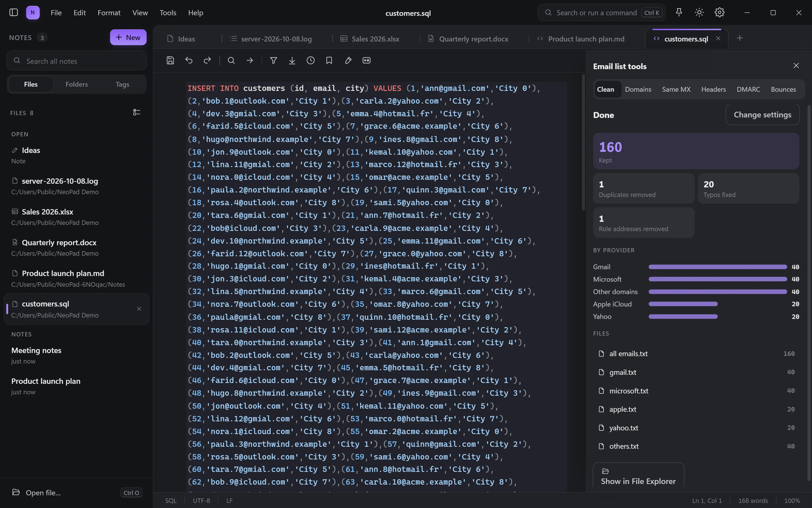
Task: Open the View menu
Action: [x=140, y=13]
